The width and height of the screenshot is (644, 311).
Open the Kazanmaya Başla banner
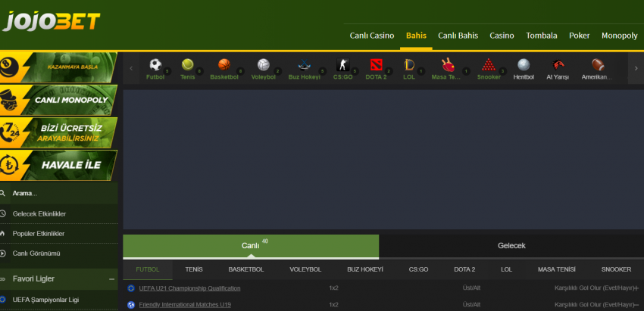point(58,67)
